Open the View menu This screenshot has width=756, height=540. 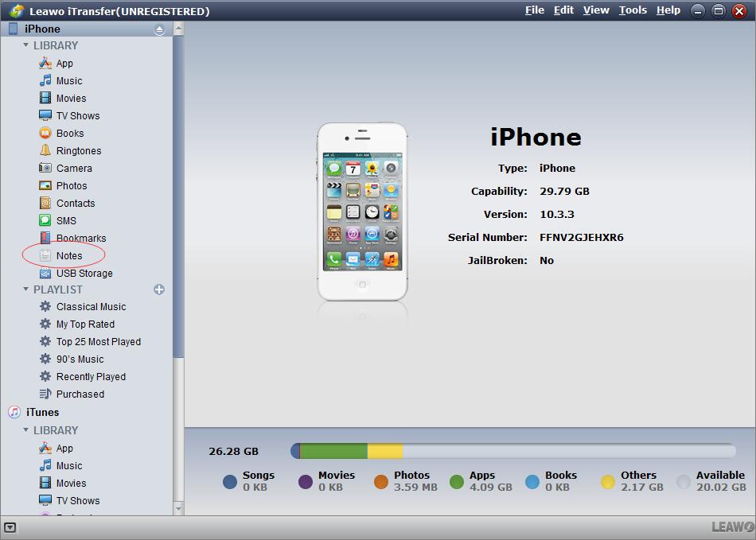tap(596, 10)
